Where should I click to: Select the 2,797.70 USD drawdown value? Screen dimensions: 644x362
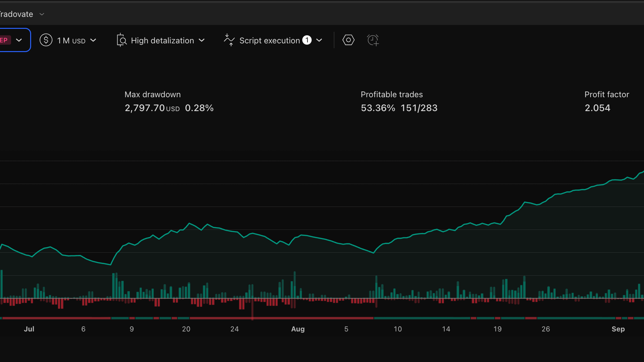tap(152, 108)
